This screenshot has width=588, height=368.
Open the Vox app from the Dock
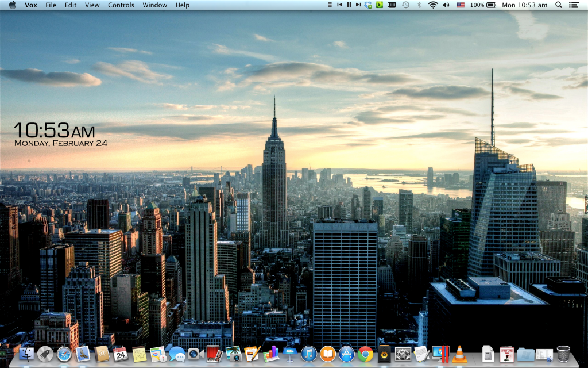click(x=384, y=354)
